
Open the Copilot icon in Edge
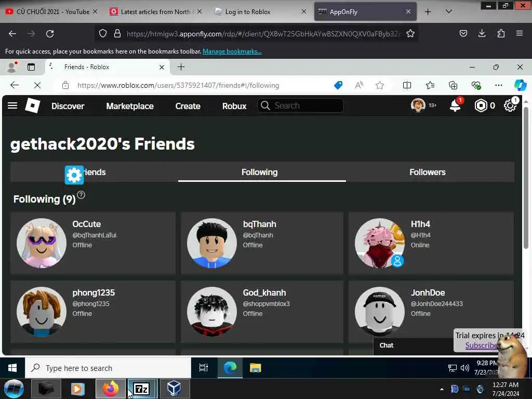pyautogui.click(x=521, y=85)
